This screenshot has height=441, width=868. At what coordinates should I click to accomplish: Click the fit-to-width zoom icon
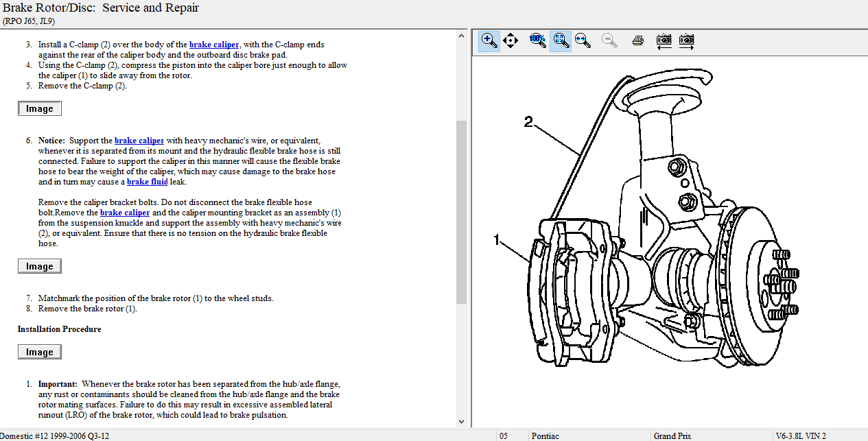click(x=583, y=40)
